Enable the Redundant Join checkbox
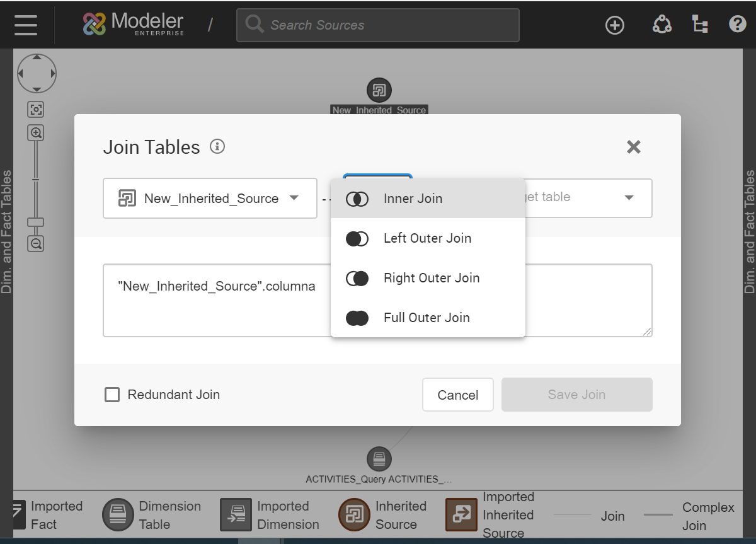This screenshot has width=756, height=544. tap(112, 395)
